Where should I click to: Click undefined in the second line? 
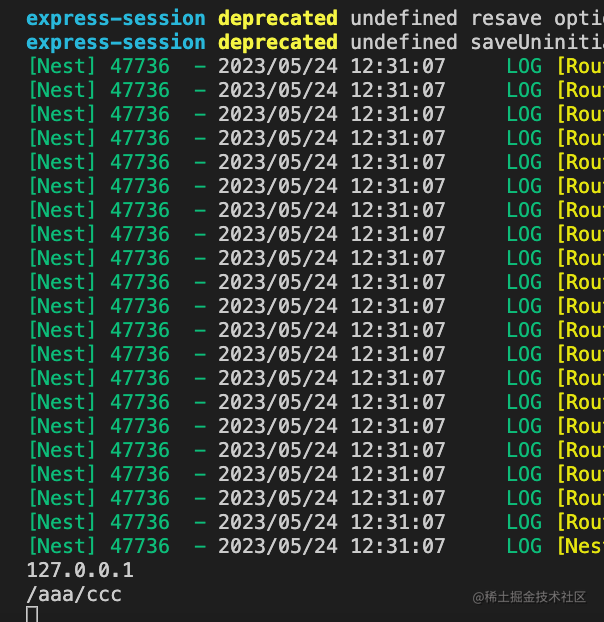(x=403, y=42)
